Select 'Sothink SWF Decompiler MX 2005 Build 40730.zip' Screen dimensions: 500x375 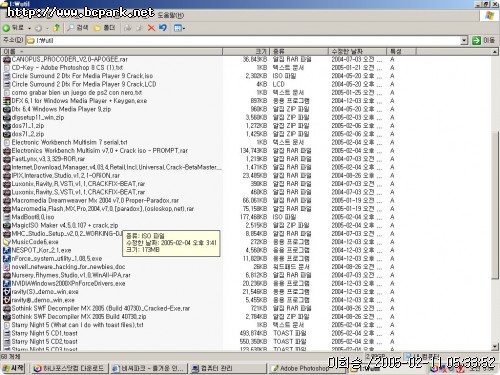79,317
